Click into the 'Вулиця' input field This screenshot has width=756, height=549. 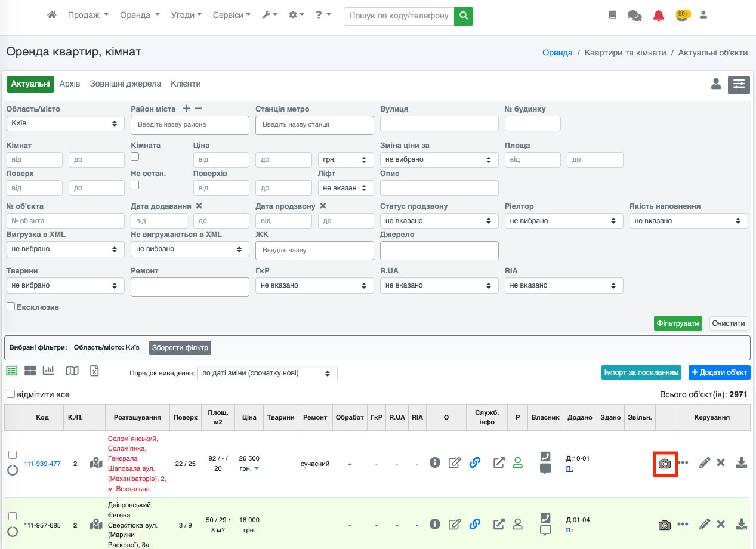coord(439,124)
